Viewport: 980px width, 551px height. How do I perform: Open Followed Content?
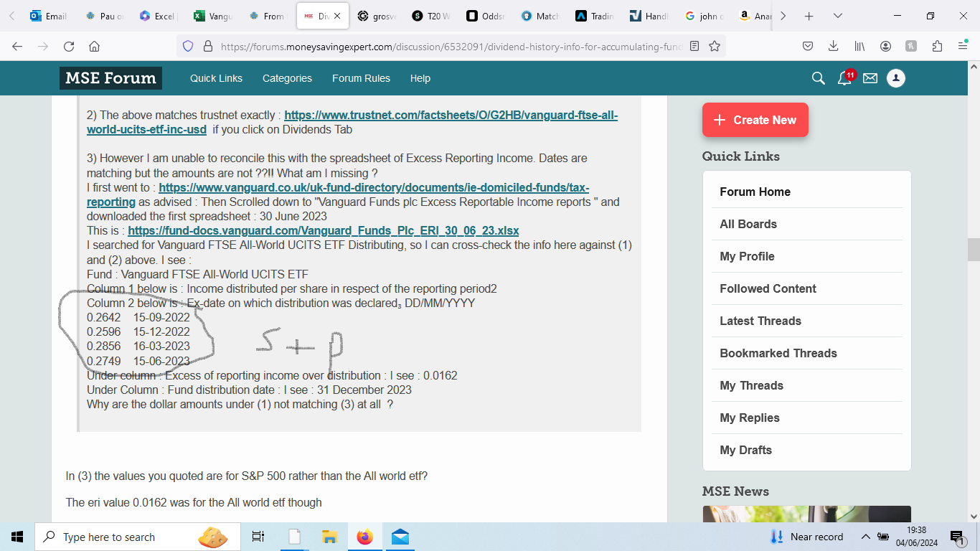click(768, 288)
